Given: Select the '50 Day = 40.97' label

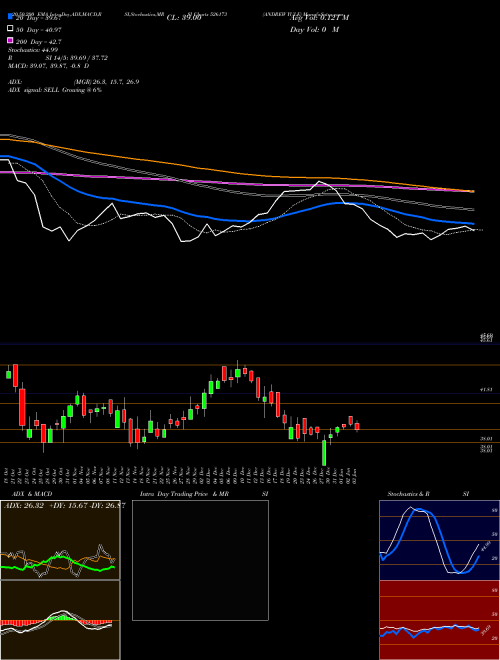Looking at the screenshot, I should tap(39, 29).
